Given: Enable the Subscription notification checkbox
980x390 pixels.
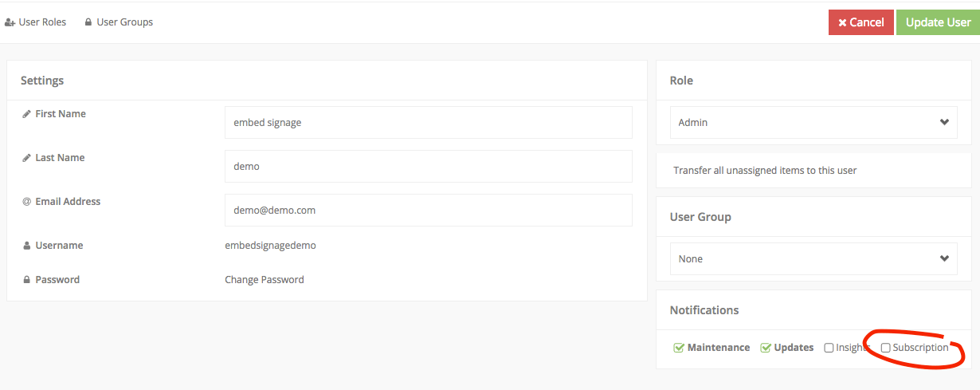Looking at the screenshot, I should 885,348.
